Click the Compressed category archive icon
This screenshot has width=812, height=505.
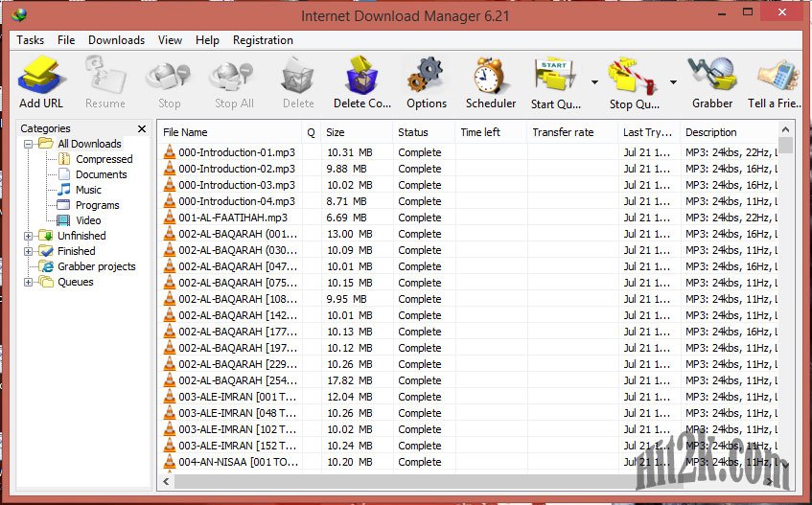pos(64,159)
